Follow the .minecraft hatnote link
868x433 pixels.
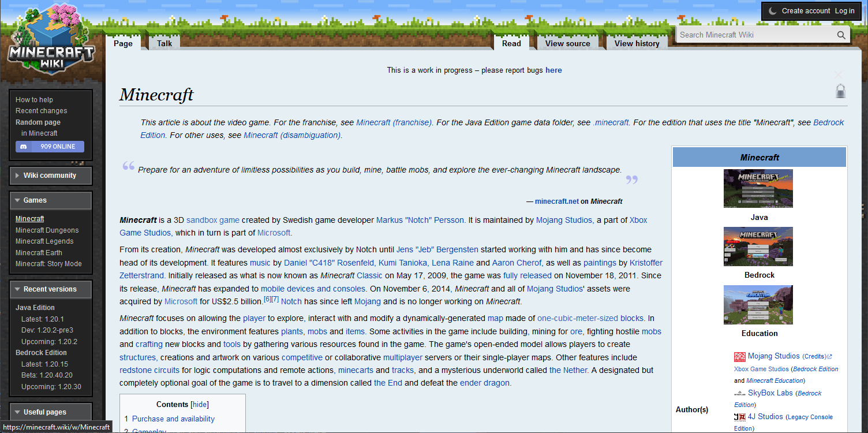pos(611,122)
